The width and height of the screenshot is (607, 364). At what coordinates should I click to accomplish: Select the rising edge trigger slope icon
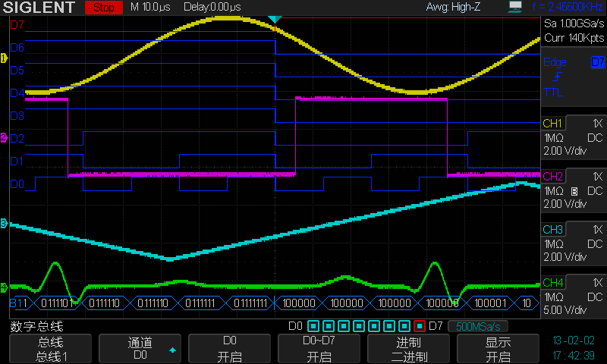(x=558, y=77)
